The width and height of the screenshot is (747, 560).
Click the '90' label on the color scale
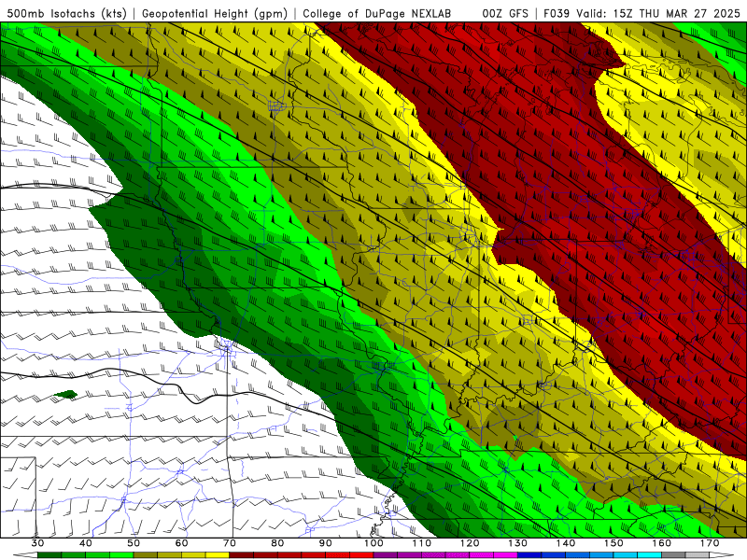click(x=326, y=543)
